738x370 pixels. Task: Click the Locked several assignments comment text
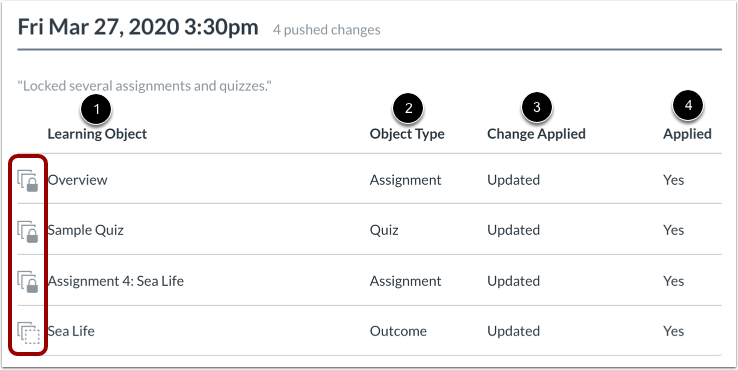coord(144,87)
